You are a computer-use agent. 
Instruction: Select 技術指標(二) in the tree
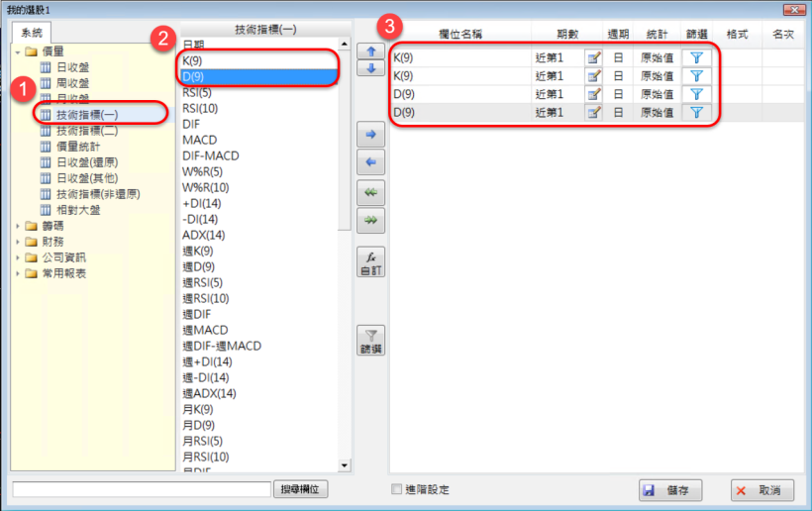coord(86,131)
